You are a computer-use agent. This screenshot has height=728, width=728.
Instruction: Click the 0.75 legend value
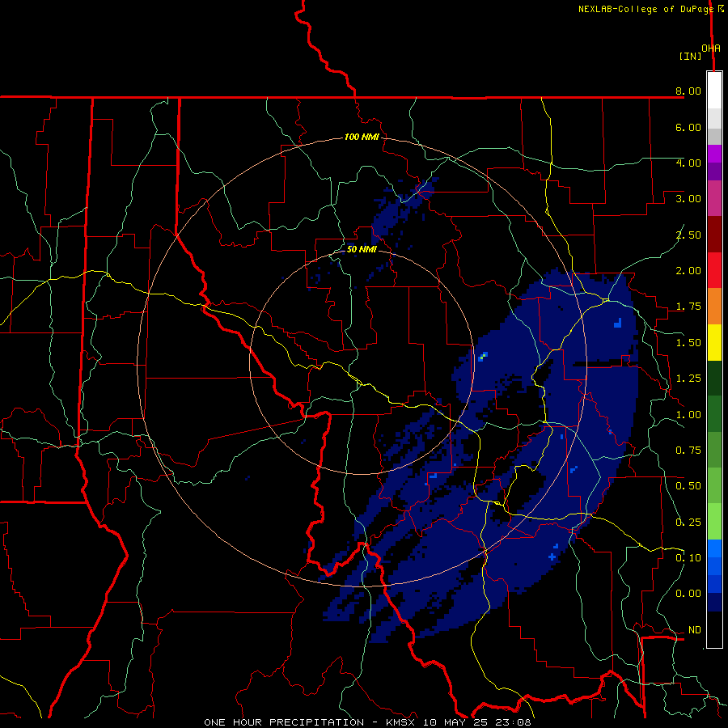(688, 451)
